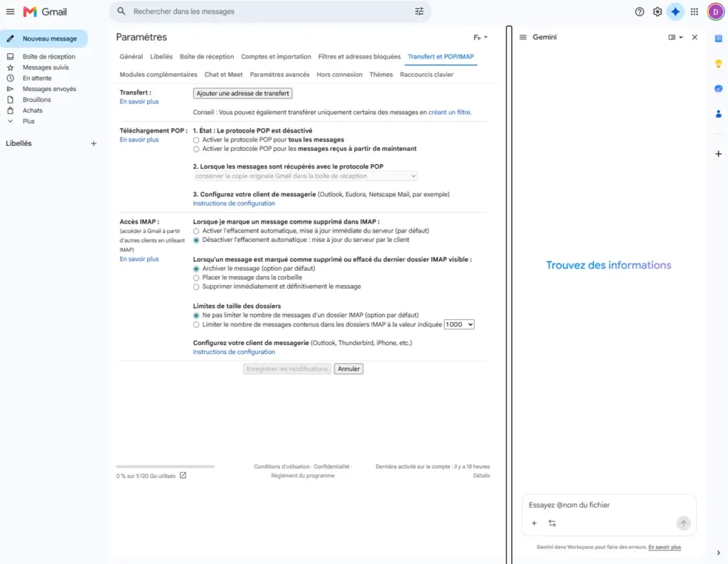
Task: Open POP Instructions de configuration link
Action: [234, 203]
